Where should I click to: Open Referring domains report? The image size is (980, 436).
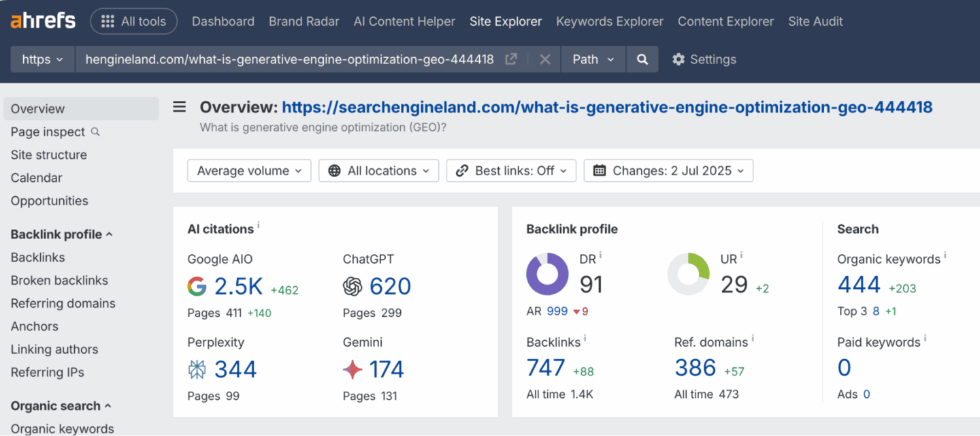63,303
